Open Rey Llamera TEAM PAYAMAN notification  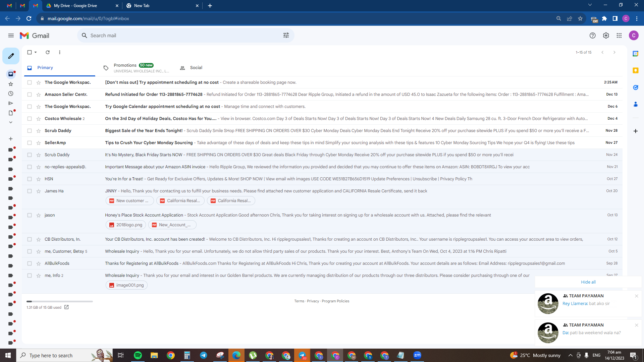[588, 303]
